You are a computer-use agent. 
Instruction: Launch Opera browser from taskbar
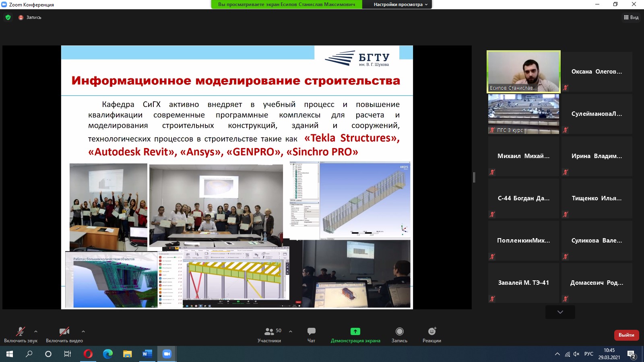coord(88,354)
